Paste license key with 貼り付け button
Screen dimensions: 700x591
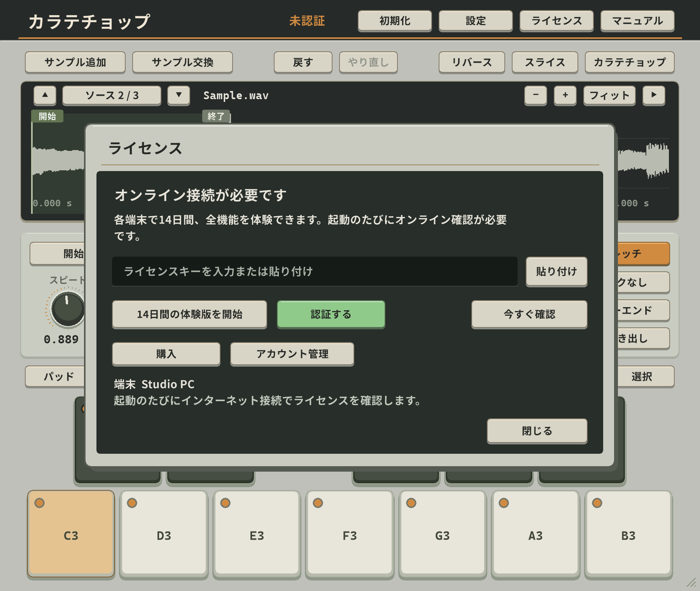556,271
